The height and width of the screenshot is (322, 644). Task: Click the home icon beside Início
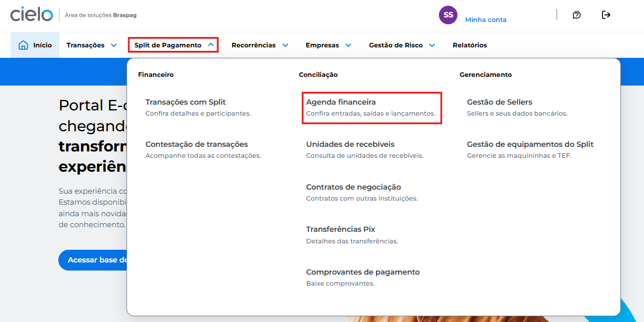24,45
